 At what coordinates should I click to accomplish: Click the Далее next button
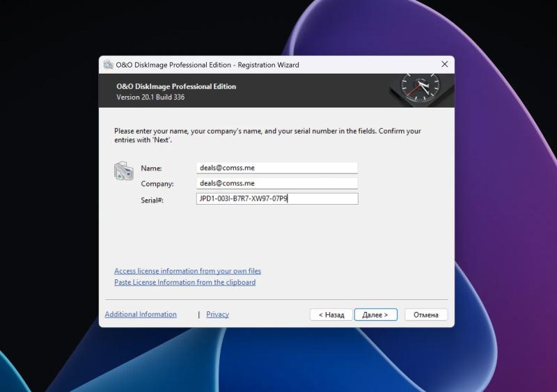(x=375, y=315)
